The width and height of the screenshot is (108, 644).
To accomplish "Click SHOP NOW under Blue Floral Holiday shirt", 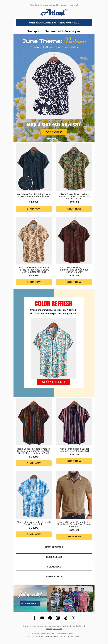I will tap(34, 209).
